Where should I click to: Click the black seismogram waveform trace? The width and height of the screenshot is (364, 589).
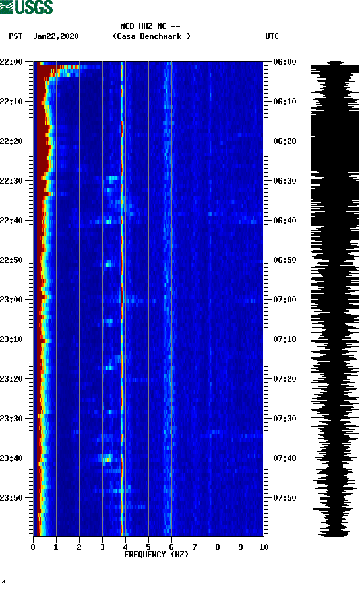[335, 299]
